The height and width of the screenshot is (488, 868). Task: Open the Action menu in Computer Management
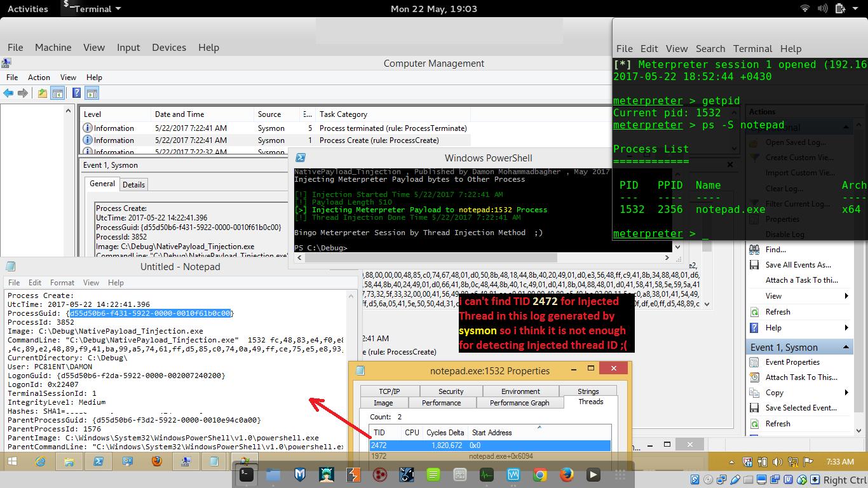(x=39, y=77)
